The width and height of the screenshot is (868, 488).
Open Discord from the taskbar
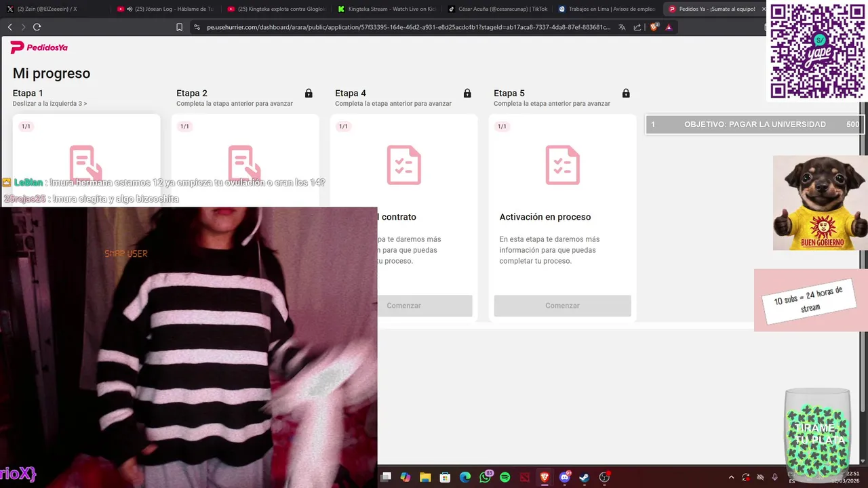[564, 477]
